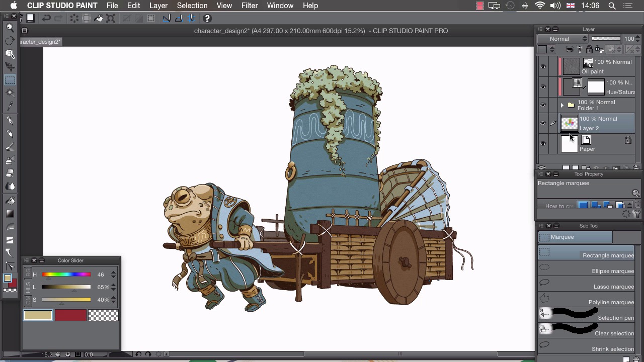Viewport: 644px width, 362px height.
Task: Toggle visibility of Folder 1
Action: coord(543,105)
